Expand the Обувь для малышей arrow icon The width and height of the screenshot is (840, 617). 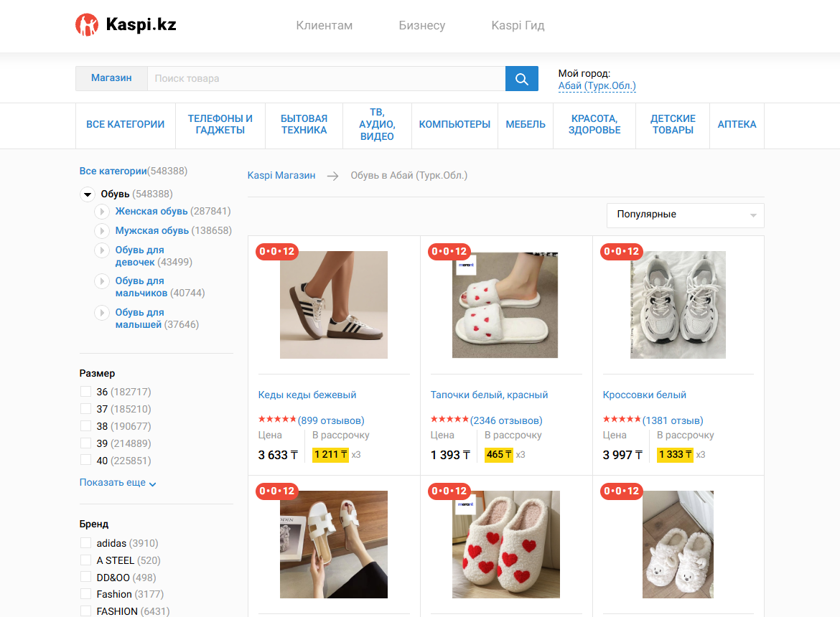[x=102, y=313]
